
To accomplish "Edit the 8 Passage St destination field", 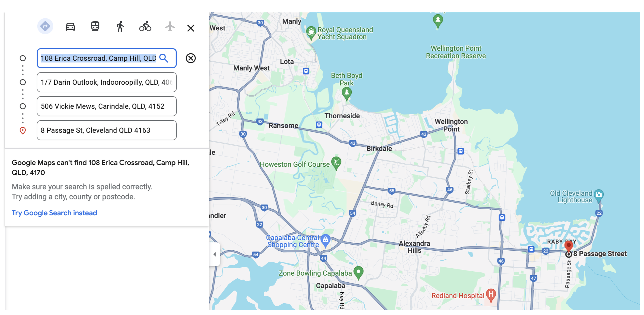I will (x=107, y=130).
